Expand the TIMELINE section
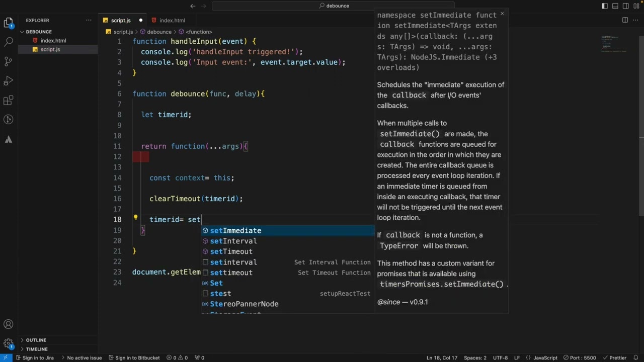Viewport: 644px width, 362px height. click(58, 349)
